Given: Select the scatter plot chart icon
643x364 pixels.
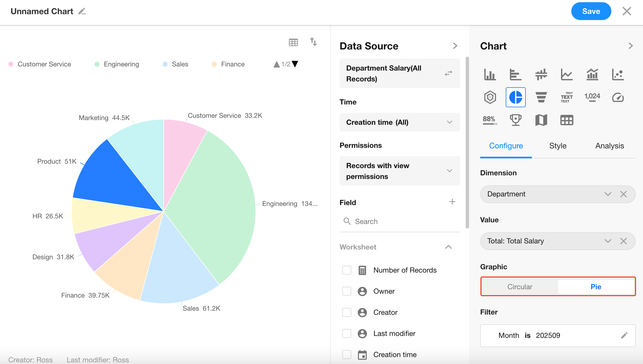Looking at the screenshot, I should (618, 74).
